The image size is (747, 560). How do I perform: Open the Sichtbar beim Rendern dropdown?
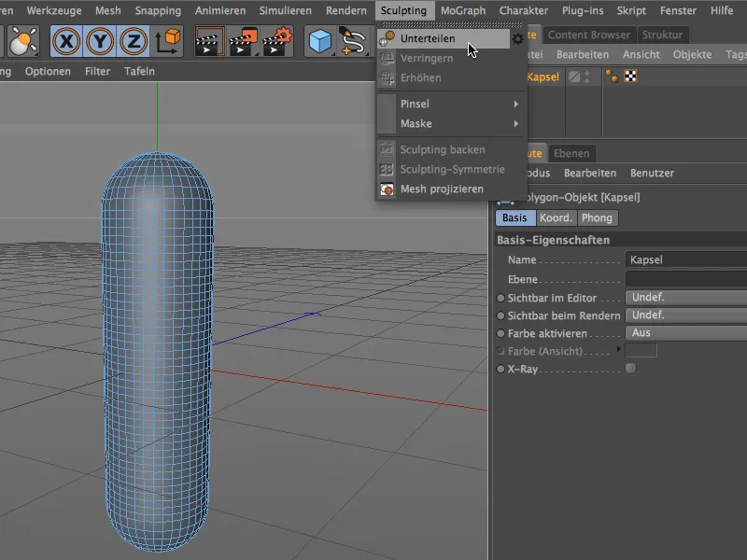pos(686,315)
